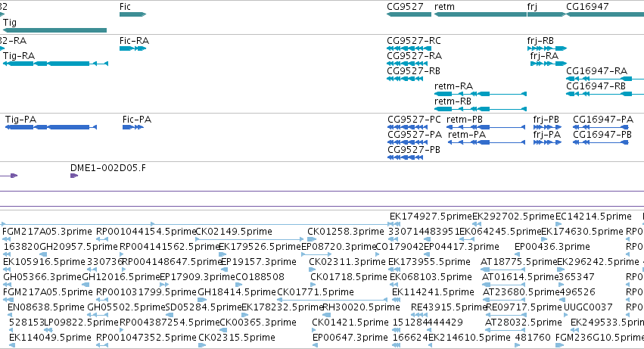Select the Fic-PA protein label
Image resolution: width=644 pixels, height=349 pixels.
[x=137, y=120]
